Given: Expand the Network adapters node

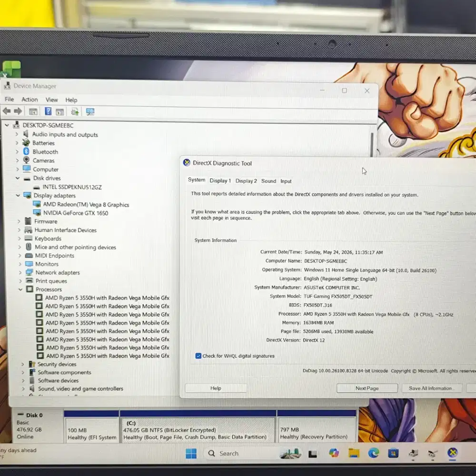Looking at the screenshot, I should point(20,272).
